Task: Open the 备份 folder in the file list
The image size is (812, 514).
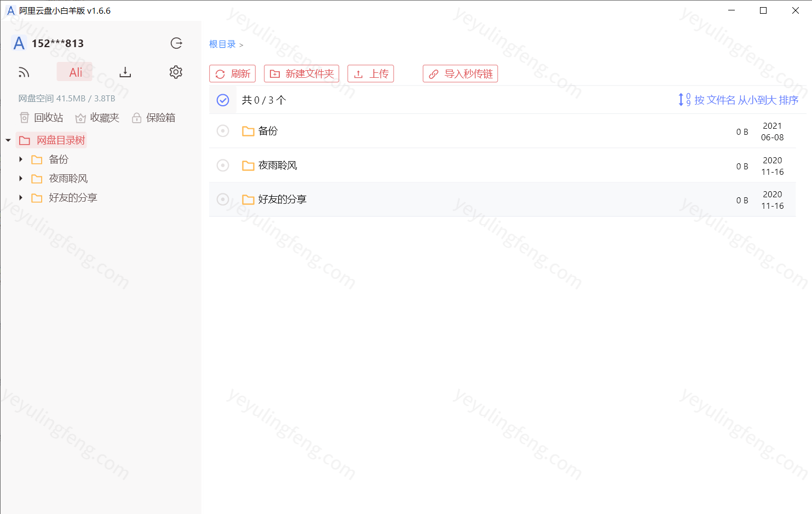Action: click(268, 131)
